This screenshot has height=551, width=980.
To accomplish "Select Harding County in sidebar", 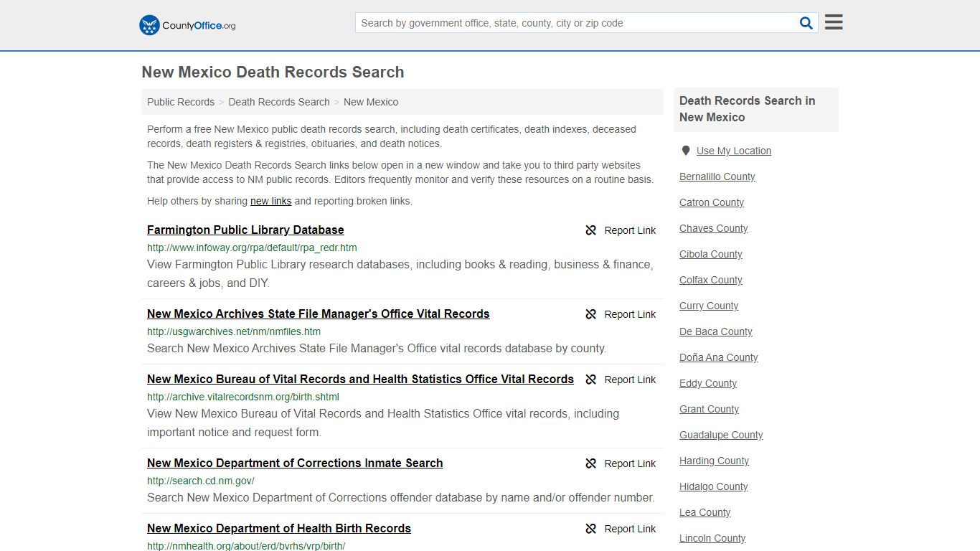I will coord(715,461).
